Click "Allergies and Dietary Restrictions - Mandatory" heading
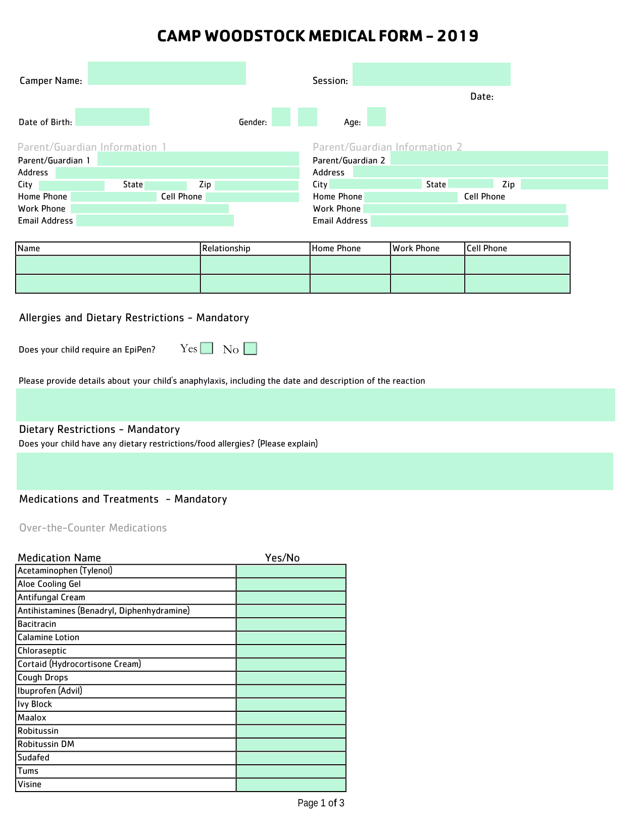The width and height of the screenshot is (644, 833). [x=134, y=318]
